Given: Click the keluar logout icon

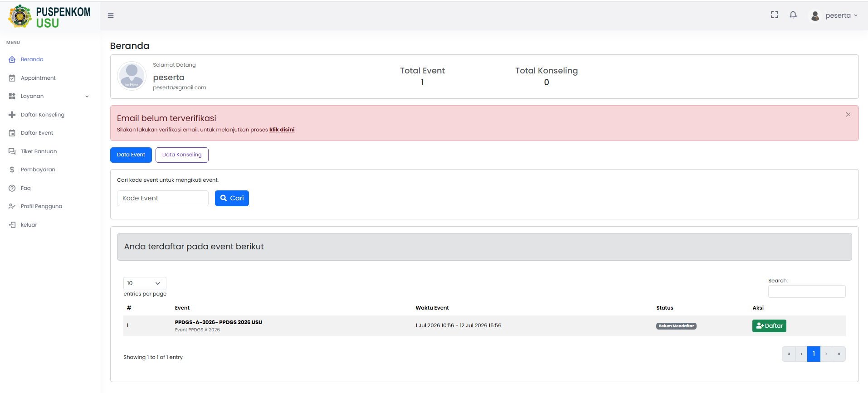Looking at the screenshot, I should (x=12, y=225).
